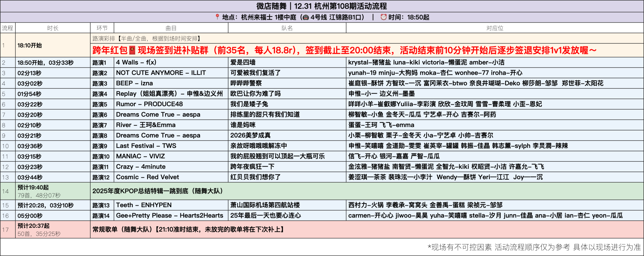Click the red location pin icon
This screenshot has width=644, height=256.
click(217, 17)
